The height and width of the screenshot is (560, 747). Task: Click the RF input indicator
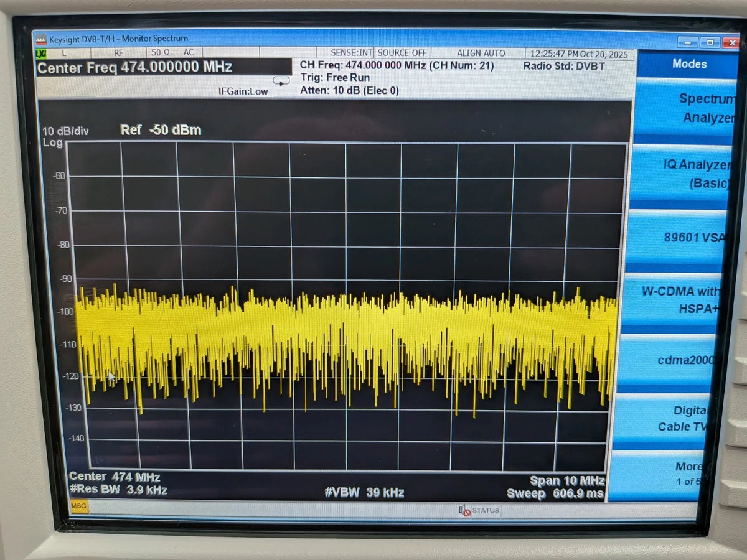click(118, 53)
